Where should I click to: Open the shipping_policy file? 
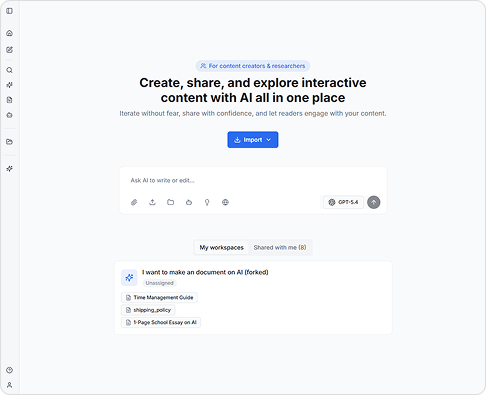(x=148, y=310)
